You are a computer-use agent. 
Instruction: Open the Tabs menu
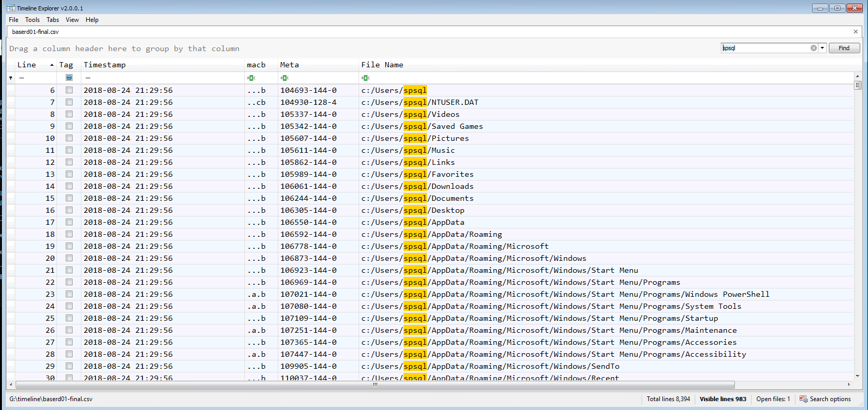53,20
